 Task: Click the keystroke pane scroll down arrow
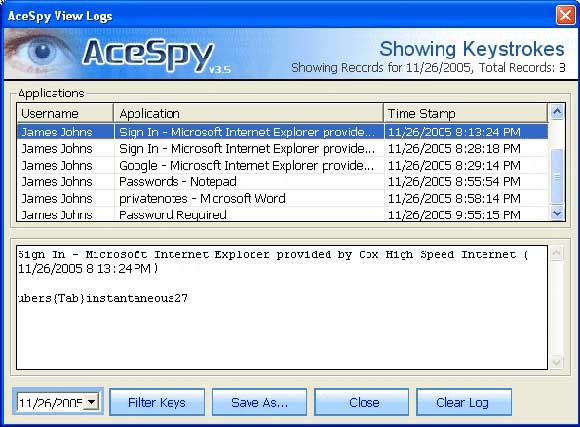[x=556, y=362]
